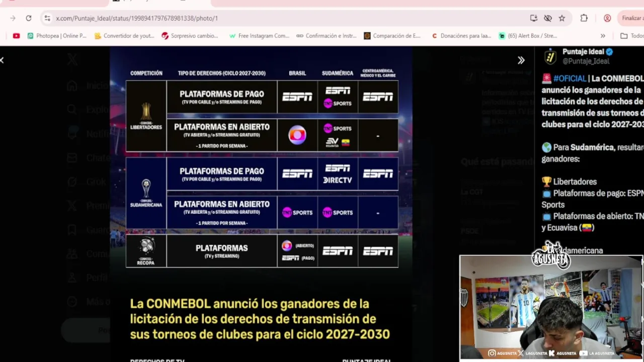Viewport: 644px width, 362px height.
Task: Open the Puntaje Ideal profile avatar
Action: pyautogui.click(x=550, y=56)
